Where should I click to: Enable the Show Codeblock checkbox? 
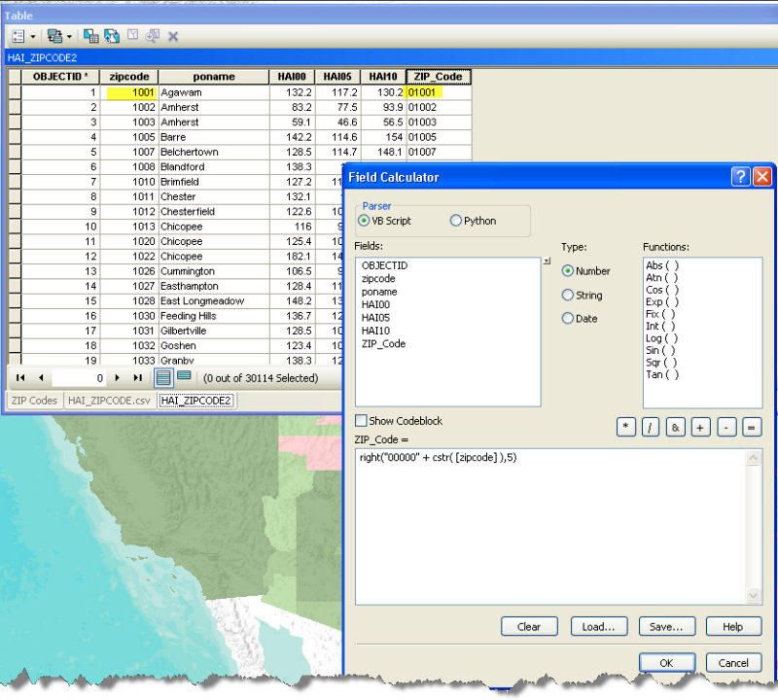361,421
